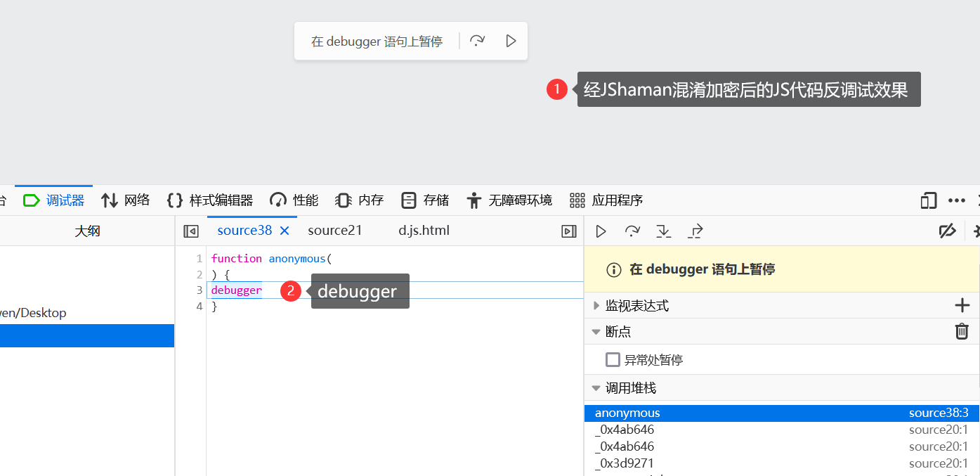This screenshot has width=980, height=476.
Task: Expand the watch expressions section
Action: click(596, 305)
